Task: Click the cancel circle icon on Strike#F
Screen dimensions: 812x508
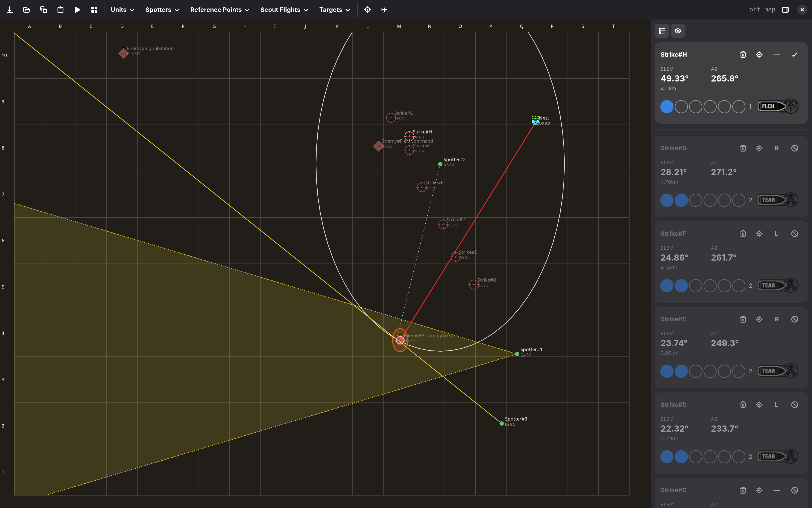Action: [794, 233]
